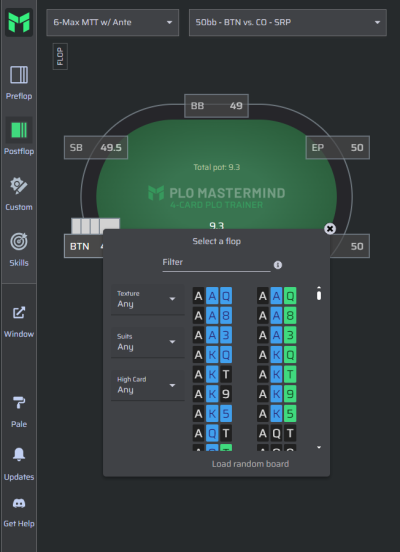Select the EP seat

pos(338,148)
